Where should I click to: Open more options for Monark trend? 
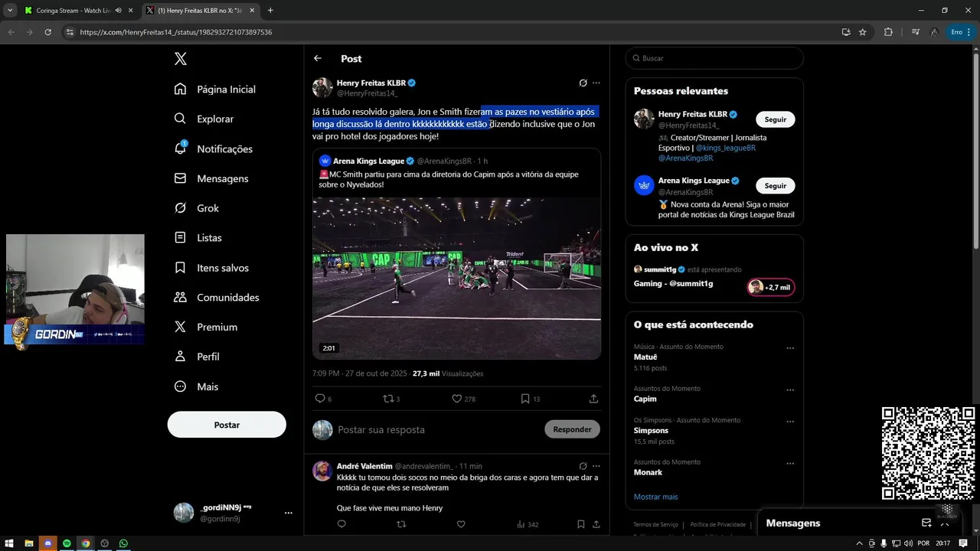coord(790,463)
